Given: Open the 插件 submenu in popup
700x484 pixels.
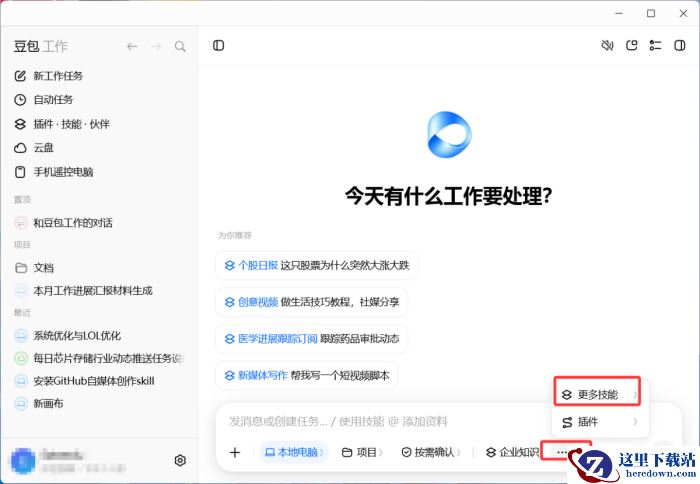Looking at the screenshot, I should click(x=600, y=422).
